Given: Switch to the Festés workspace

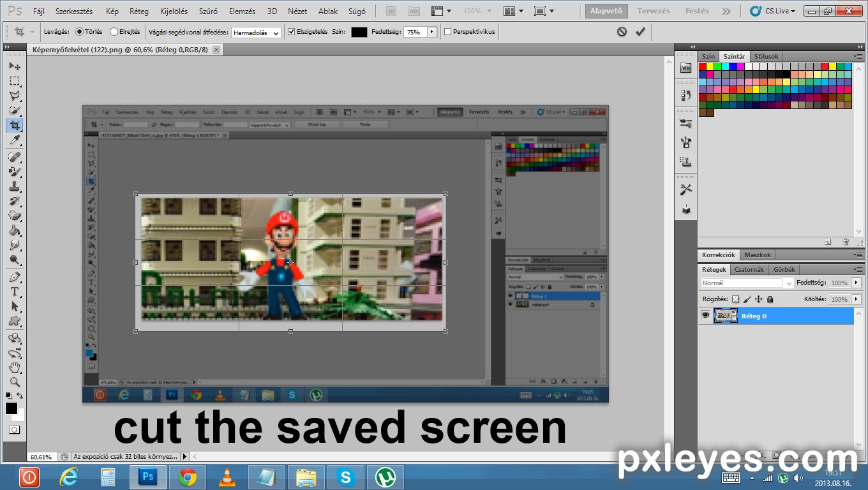Looking at the screenshot, I should click(697, 11).
